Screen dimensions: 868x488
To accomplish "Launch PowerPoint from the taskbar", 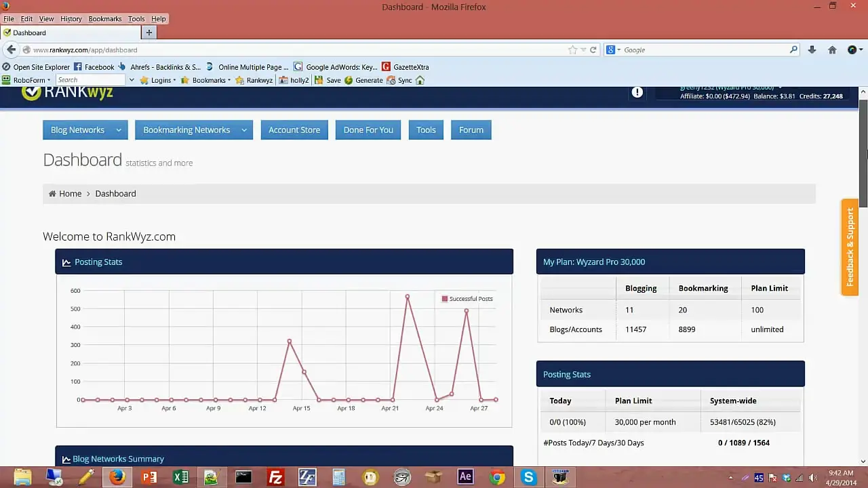I will click(x=149, y=477).
